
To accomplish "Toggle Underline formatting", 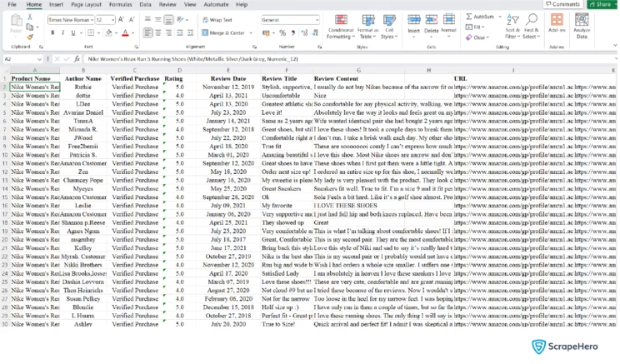I will click(72, 32).
